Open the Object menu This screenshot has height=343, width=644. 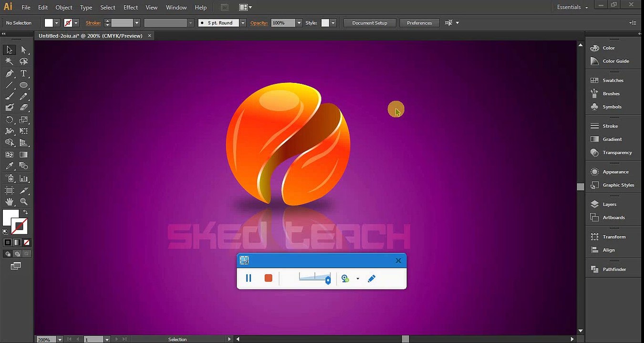(x=64, y=7)
